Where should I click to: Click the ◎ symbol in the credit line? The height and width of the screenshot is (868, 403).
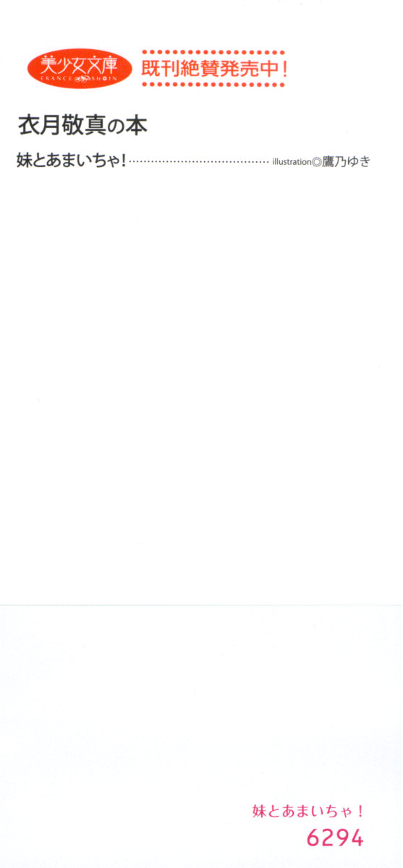click(x=316, y=163)
